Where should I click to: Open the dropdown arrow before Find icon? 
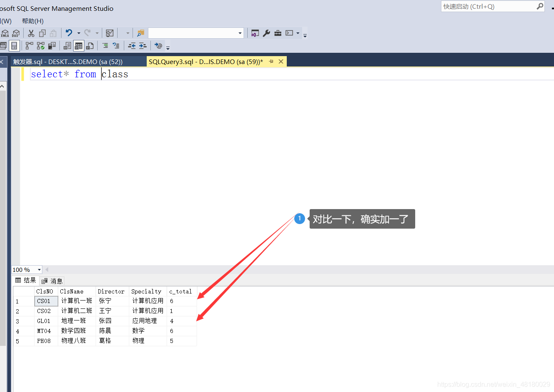[x=128, y=33]
